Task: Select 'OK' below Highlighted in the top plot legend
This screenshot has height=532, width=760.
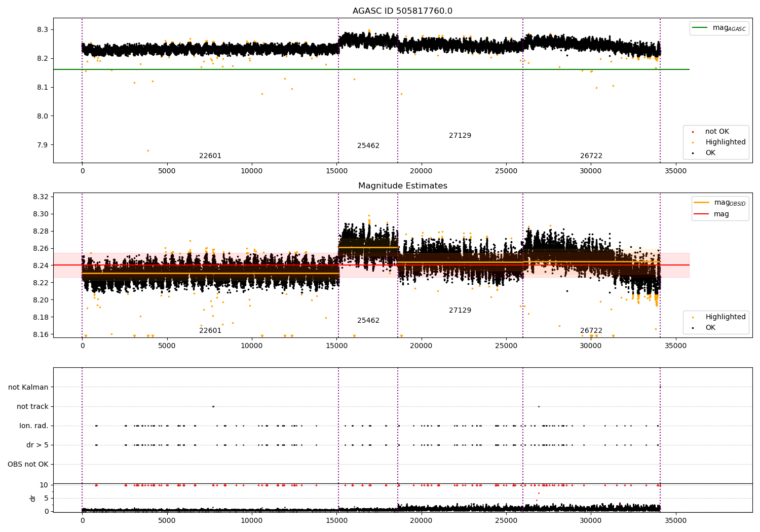Action: (x=710, y=153)
